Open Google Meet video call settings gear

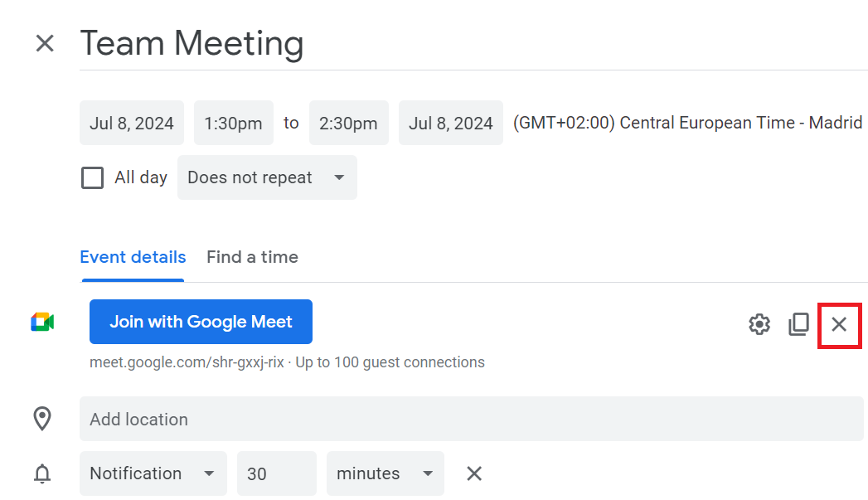point(759,324)
